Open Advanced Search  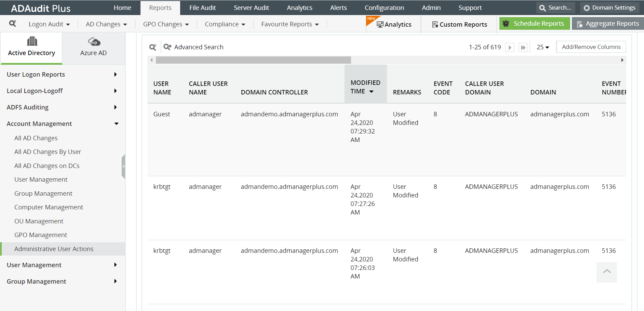point(193,47)
